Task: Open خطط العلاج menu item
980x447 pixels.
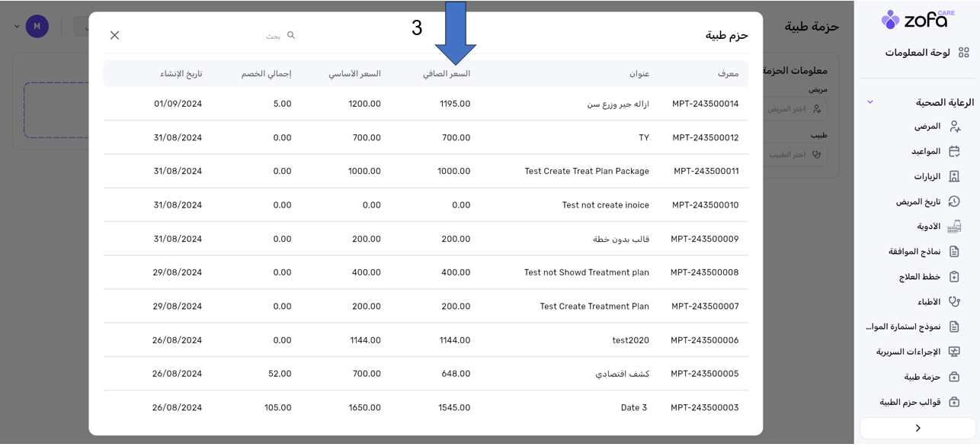Action: pos(919,277)
